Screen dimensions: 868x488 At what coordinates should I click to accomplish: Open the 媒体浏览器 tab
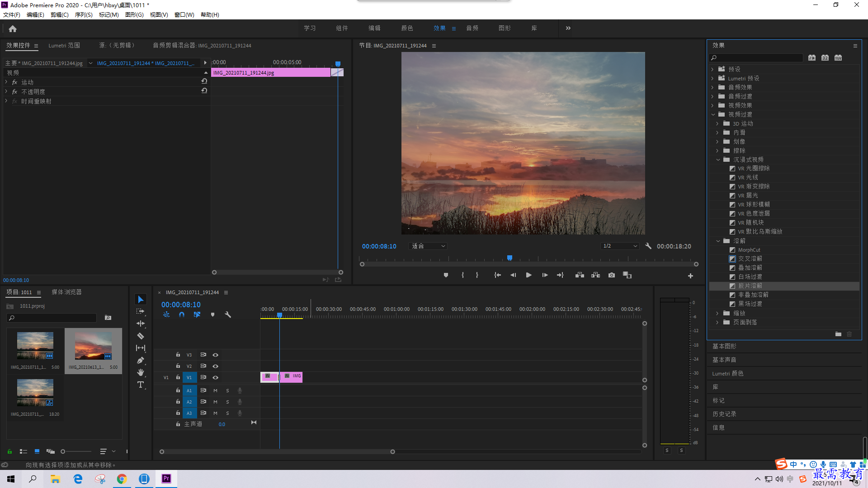(66, 292)
